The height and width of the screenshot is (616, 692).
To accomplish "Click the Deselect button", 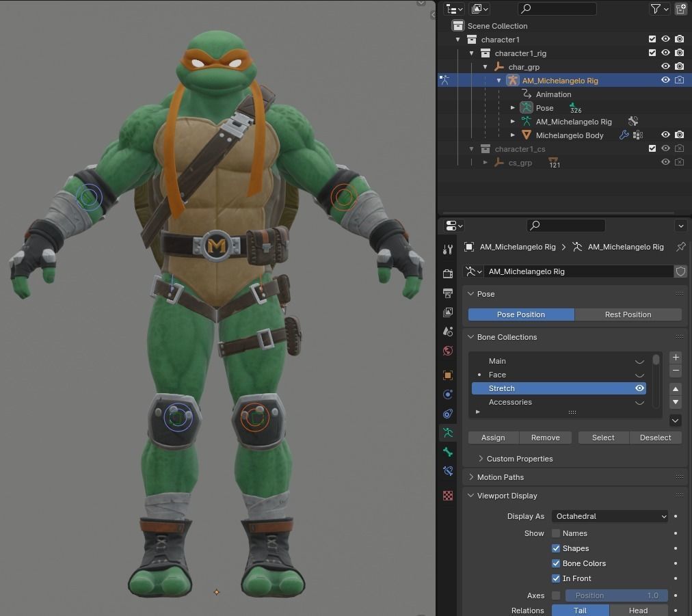I will tap(655, 438).
